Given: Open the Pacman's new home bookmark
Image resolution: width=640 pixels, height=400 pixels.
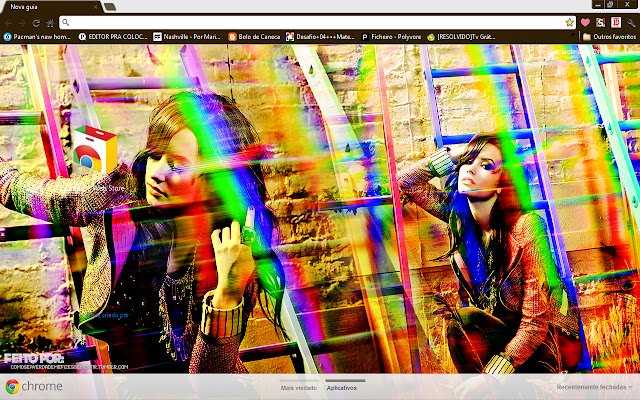Looking at the screenshot, I should coord(37,37).
